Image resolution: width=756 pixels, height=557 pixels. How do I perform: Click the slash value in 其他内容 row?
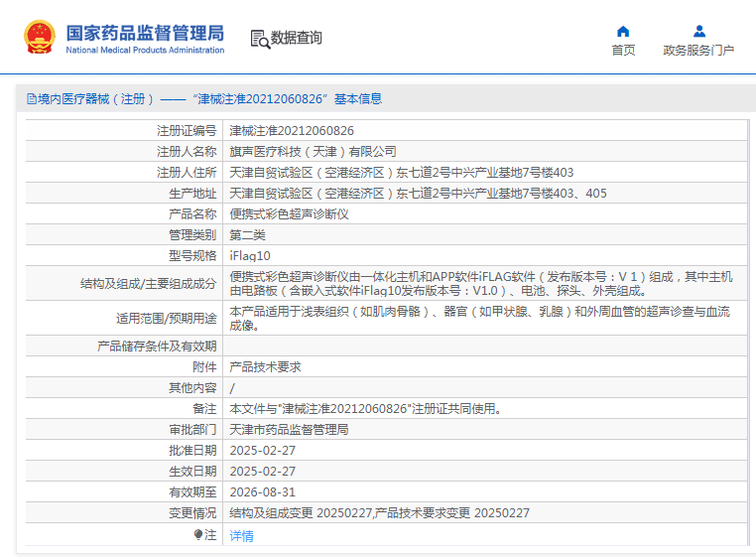[232, 388]
